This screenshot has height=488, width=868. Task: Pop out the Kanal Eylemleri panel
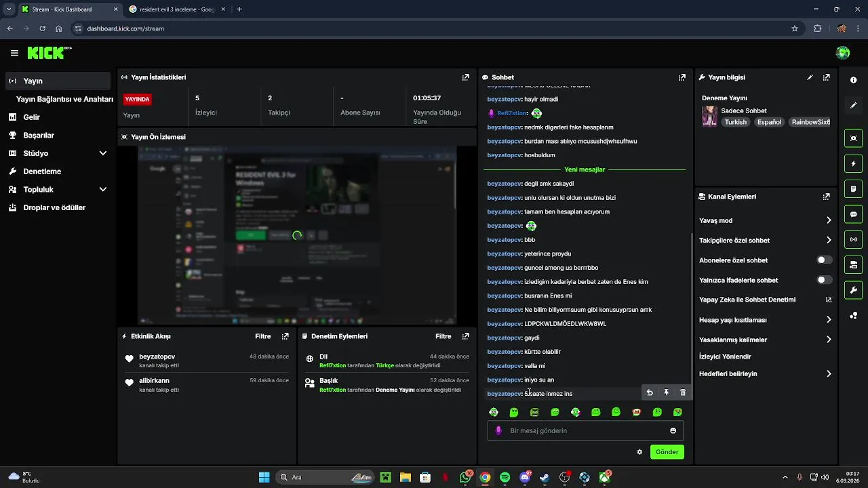point(826,197)
